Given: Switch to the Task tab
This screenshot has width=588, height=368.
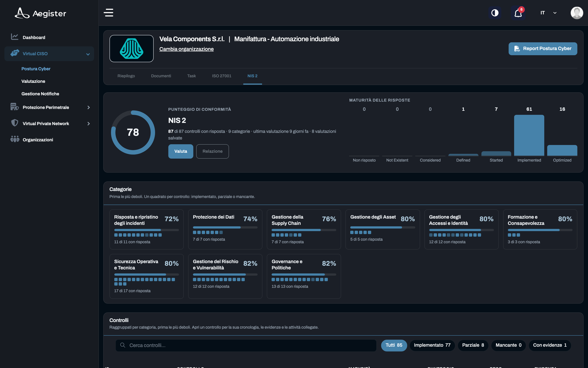Looking at the screenshot, I should pyautogui.click(x=191, y=76).
